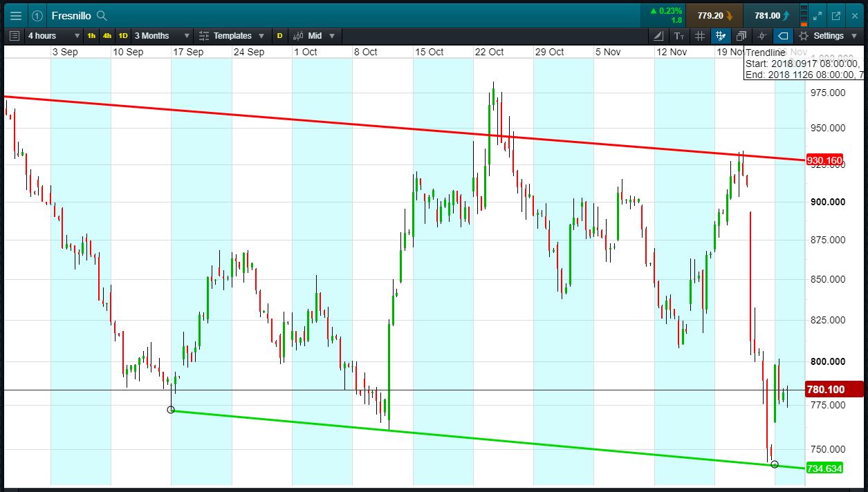Toggle the price label tag icon
Screen dimensions: 868x492
coord(783,36)
